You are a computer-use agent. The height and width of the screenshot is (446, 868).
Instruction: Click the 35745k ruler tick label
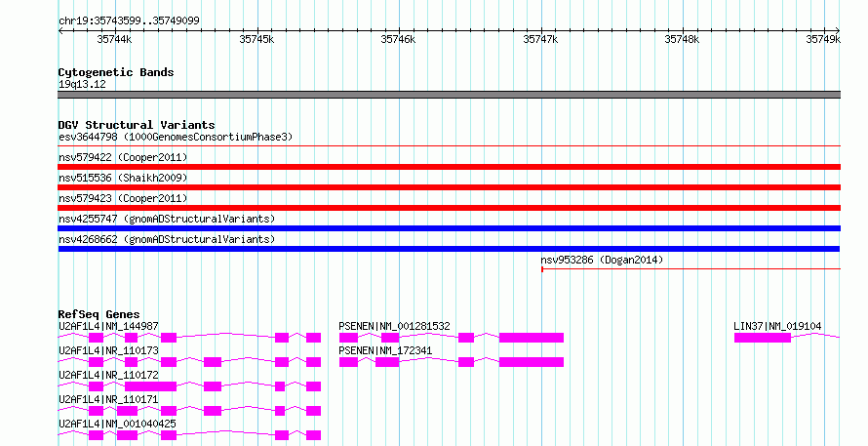point(256,39)
